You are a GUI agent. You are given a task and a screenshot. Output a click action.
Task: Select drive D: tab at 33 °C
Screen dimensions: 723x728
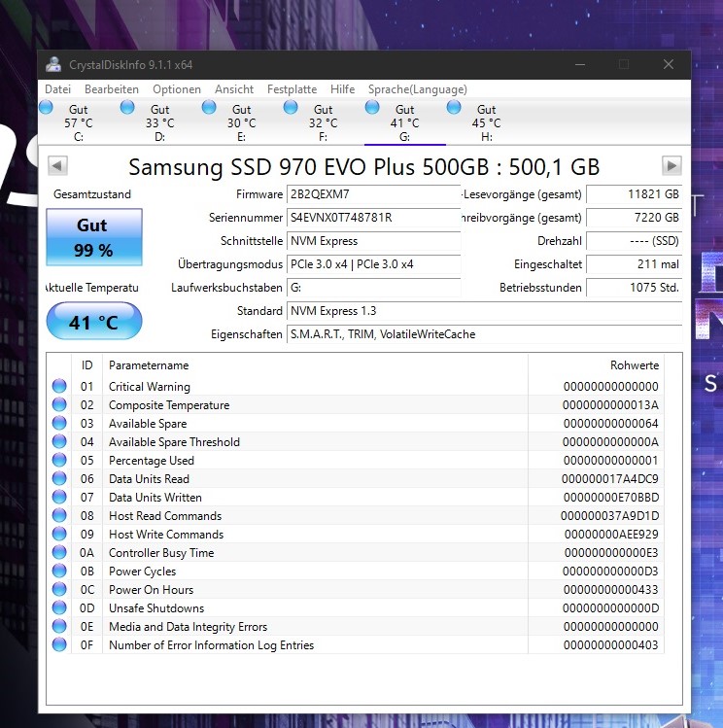tap(160, 122)
